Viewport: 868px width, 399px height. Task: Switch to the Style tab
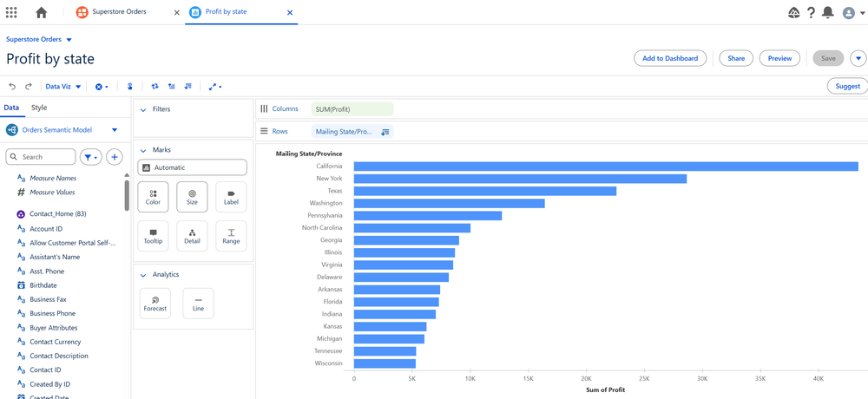tap(39, 108)
